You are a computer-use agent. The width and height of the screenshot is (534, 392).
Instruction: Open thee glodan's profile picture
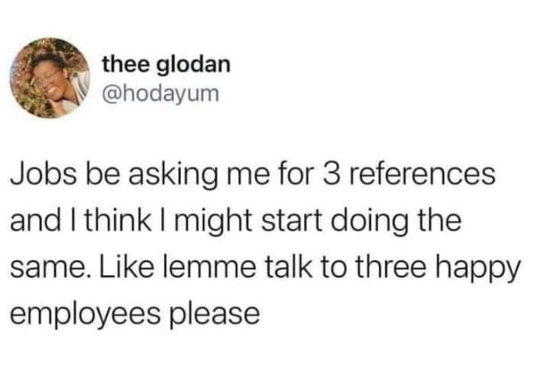point(50,78)
